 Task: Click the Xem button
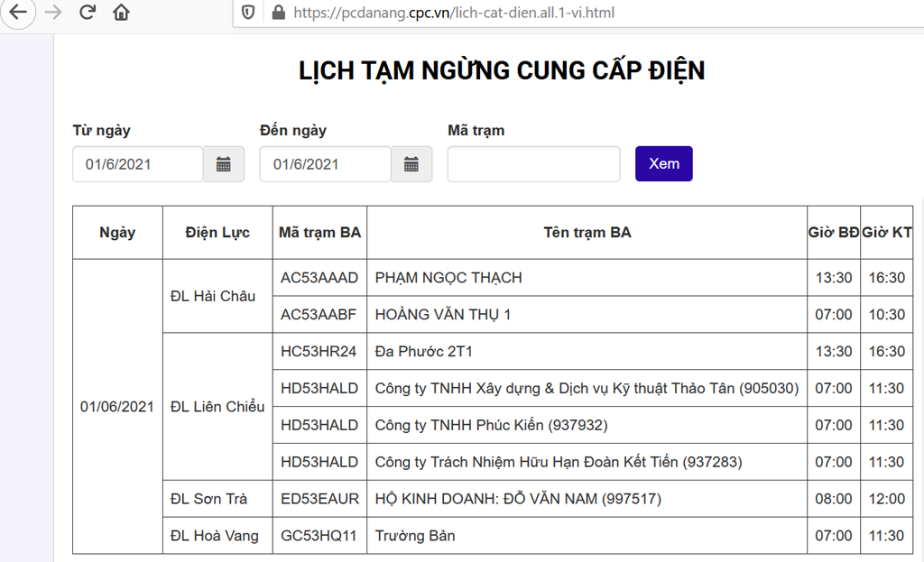[x=663, y=164]
